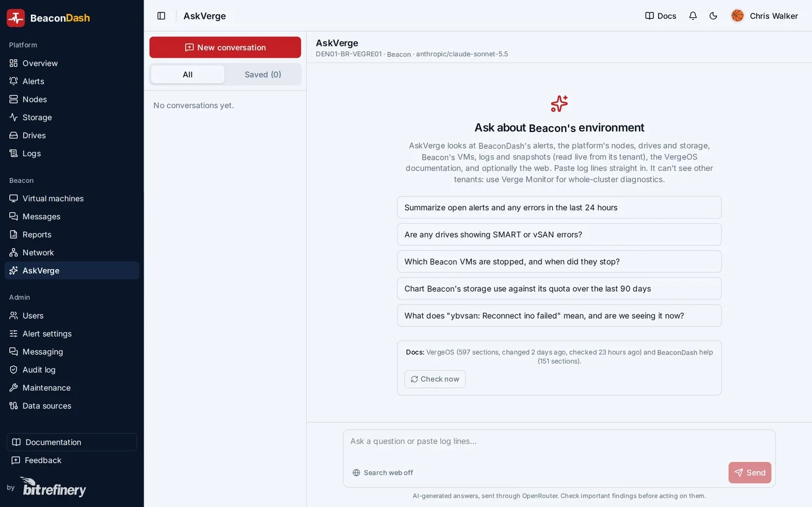The height and width of the screenshot is (507, 812).
Task: Click the Send button
Action: 750,473
